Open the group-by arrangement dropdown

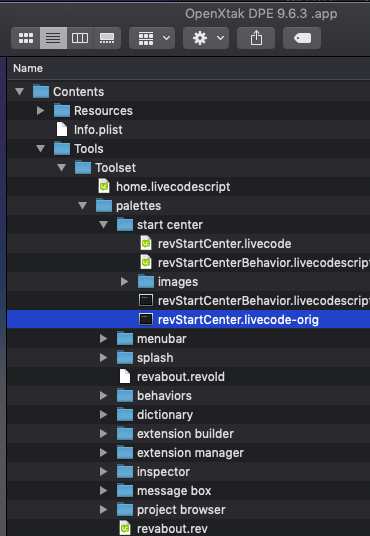click(152, 38)
